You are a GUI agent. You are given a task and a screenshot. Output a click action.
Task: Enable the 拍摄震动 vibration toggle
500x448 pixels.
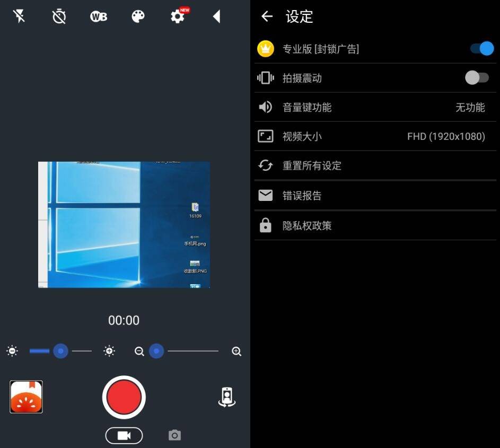[x=477, y=77]
